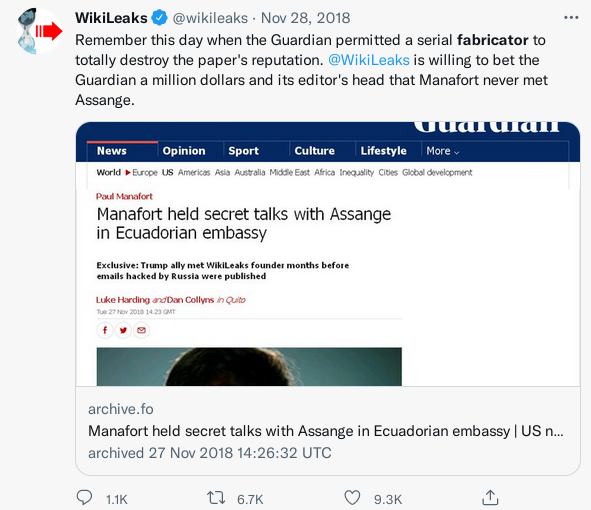Open the Nov 28, 2018 timestamp
Image resolution: width=591 pixels, height=510 pixels.
306,18
